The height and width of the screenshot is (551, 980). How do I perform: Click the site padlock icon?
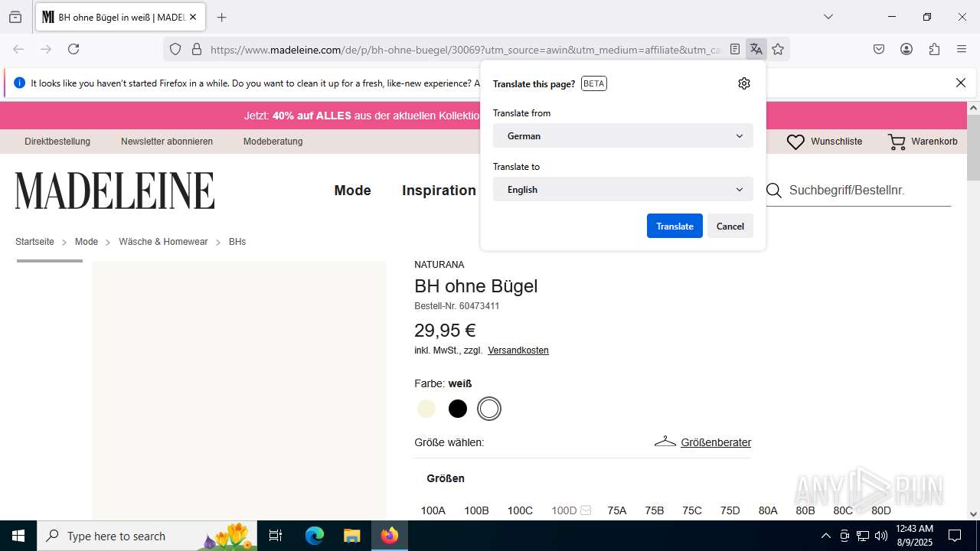[x=197, y=49]
